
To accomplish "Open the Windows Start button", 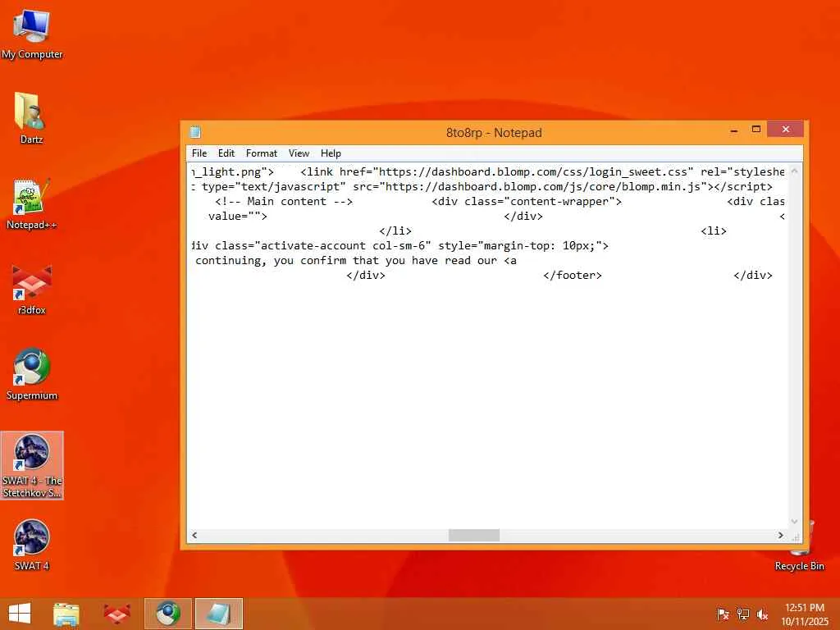I will (20, 614).
